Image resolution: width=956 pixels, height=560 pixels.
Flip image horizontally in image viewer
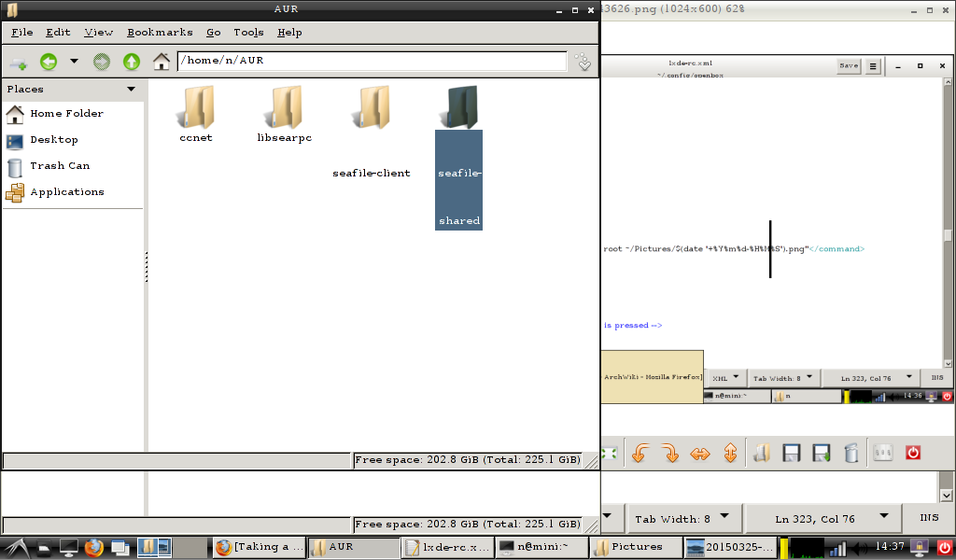700,454
